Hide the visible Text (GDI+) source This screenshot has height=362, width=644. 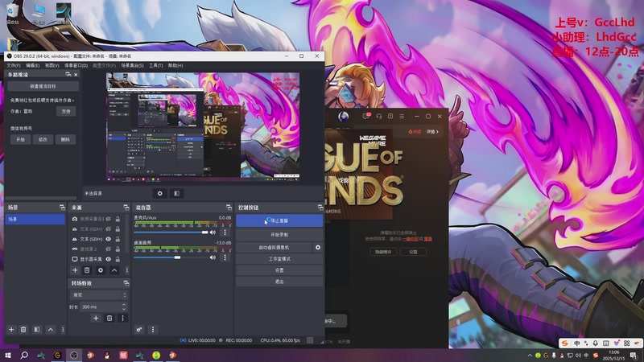pos(109,239)
